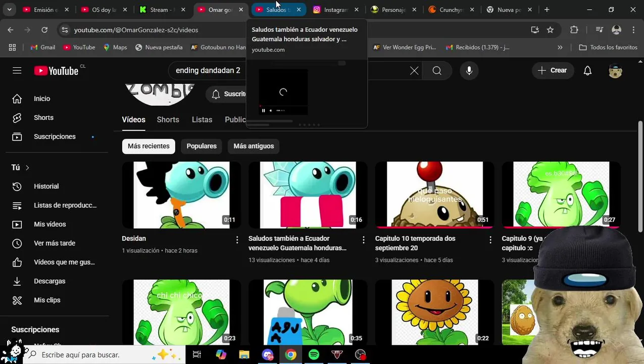Install app icon in address bar
Viewport: 644px width, 364px height.
point(535,30)
